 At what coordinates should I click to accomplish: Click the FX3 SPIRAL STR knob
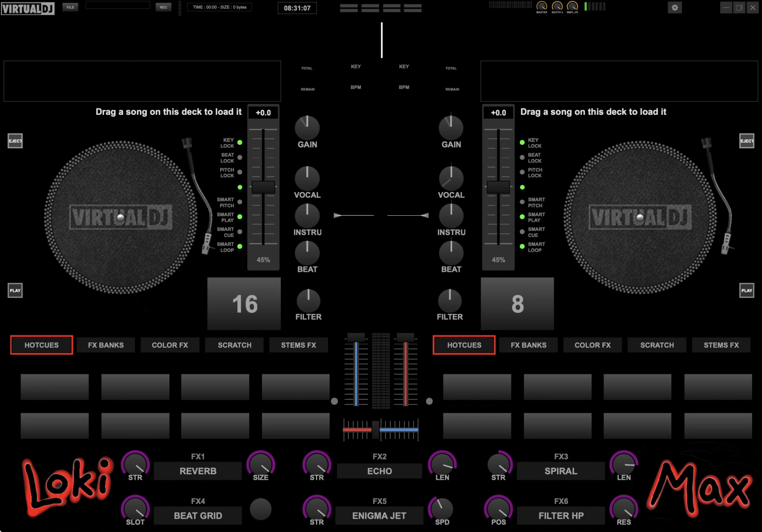pyautogui.click(x=498, y=464)
